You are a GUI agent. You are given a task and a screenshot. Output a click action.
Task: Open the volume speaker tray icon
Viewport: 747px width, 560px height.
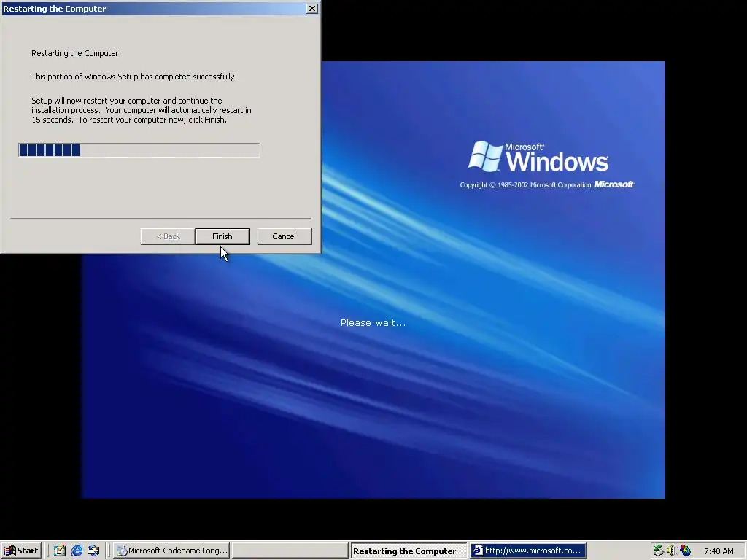672,551
